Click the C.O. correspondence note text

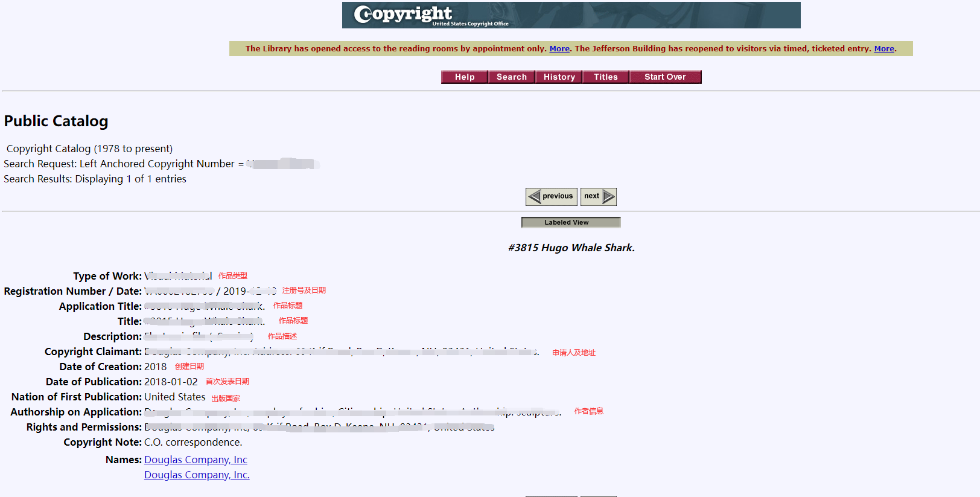point(193,443)
